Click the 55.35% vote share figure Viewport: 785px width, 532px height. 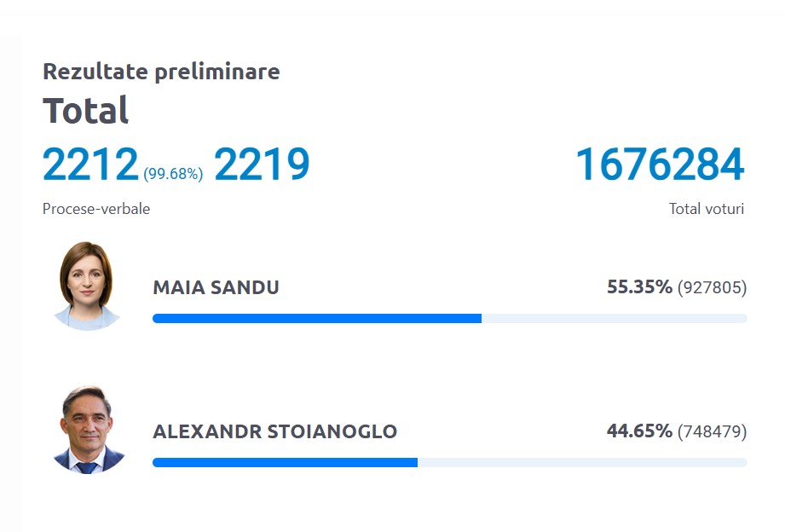tap(639, 287)
